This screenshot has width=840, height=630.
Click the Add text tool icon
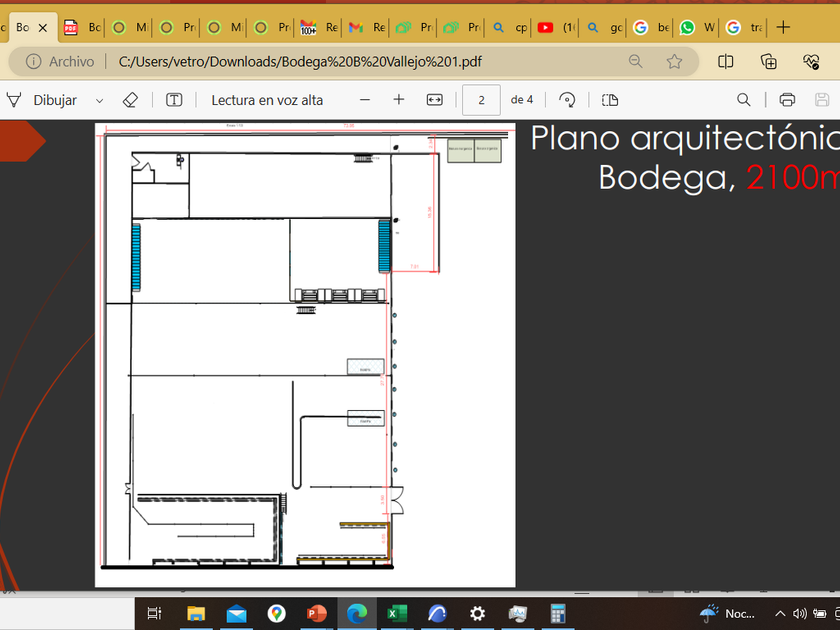[x=174, y=100]
